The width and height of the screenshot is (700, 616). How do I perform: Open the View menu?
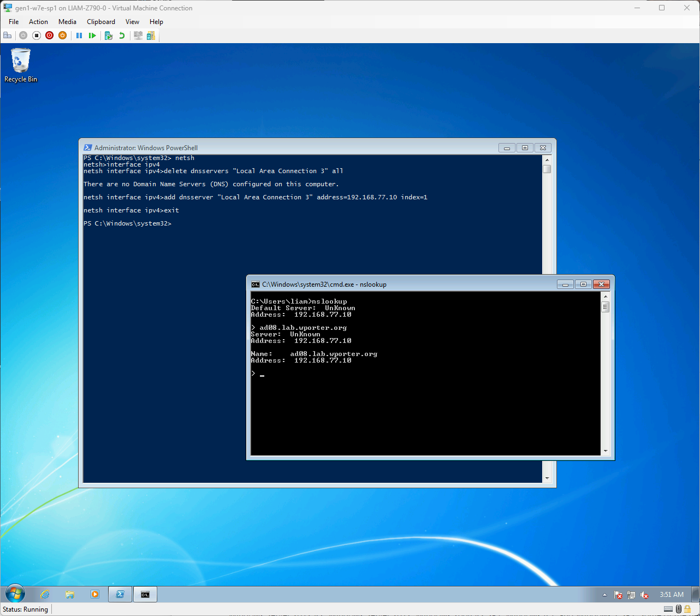(132, 22)
